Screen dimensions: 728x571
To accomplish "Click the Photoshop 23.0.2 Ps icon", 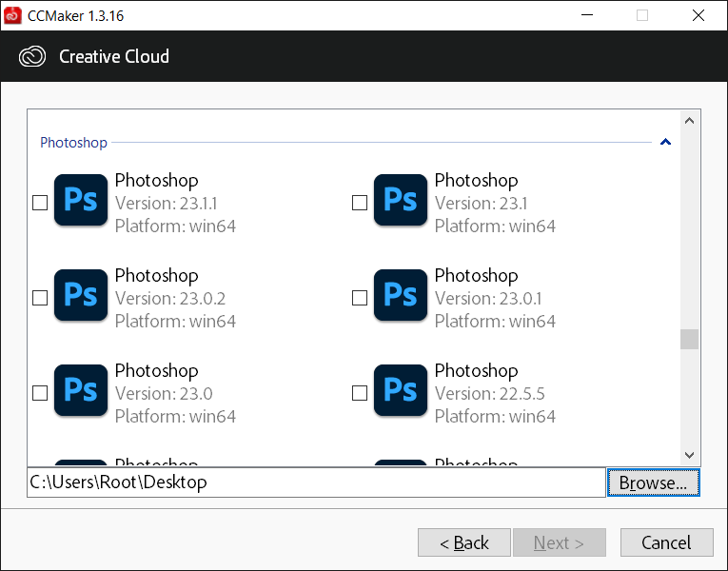I will [81, 296].
